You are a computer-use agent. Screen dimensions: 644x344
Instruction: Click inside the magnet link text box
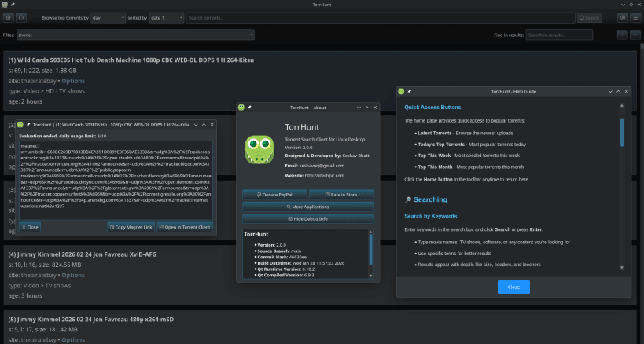(116, 181)
